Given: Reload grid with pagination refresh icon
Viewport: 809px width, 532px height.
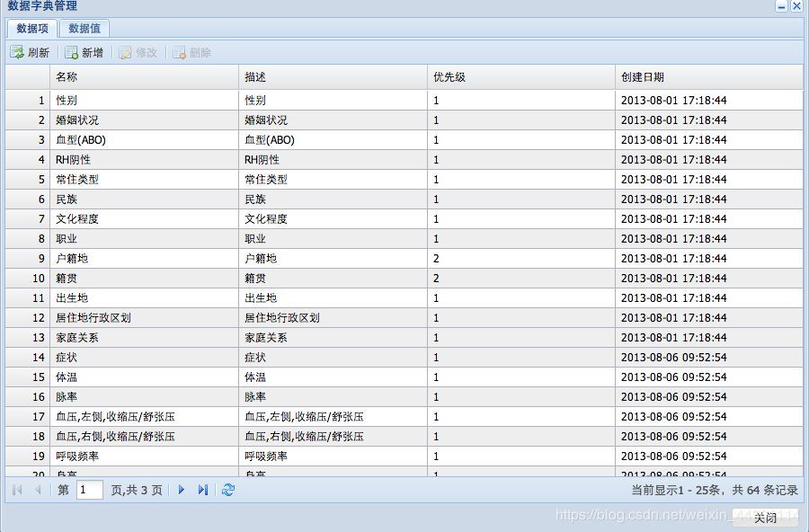Looking at the screenshot, I should (x=228, y=490).
